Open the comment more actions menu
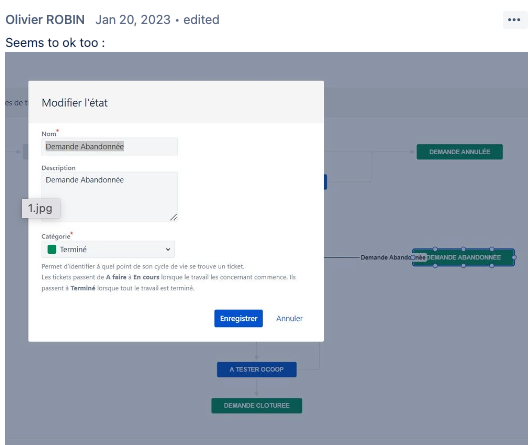Screen dimensions: 532x445 click(514, 20)
